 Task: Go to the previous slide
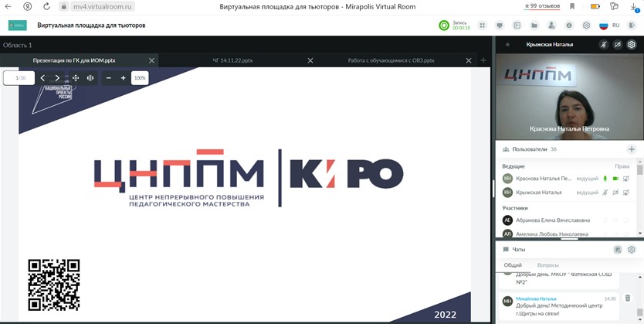tap(42, 78)
